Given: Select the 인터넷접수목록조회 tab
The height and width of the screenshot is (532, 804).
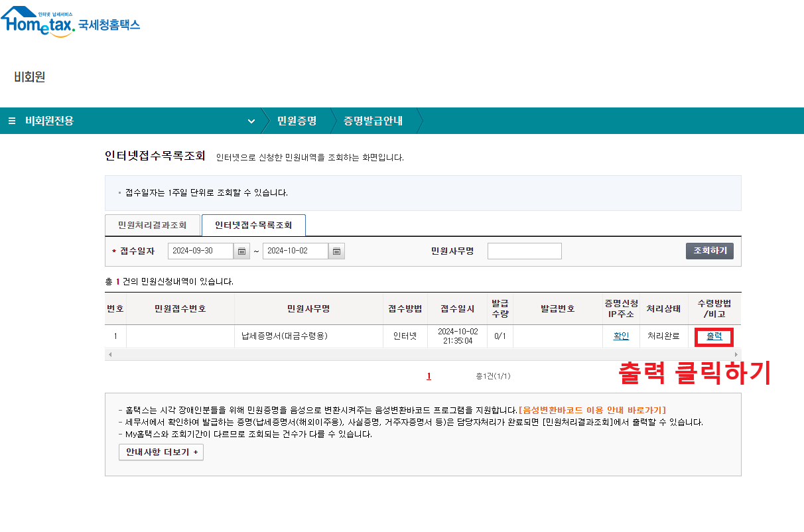Looking at the screenshot, I should click(x=253, y=225).
